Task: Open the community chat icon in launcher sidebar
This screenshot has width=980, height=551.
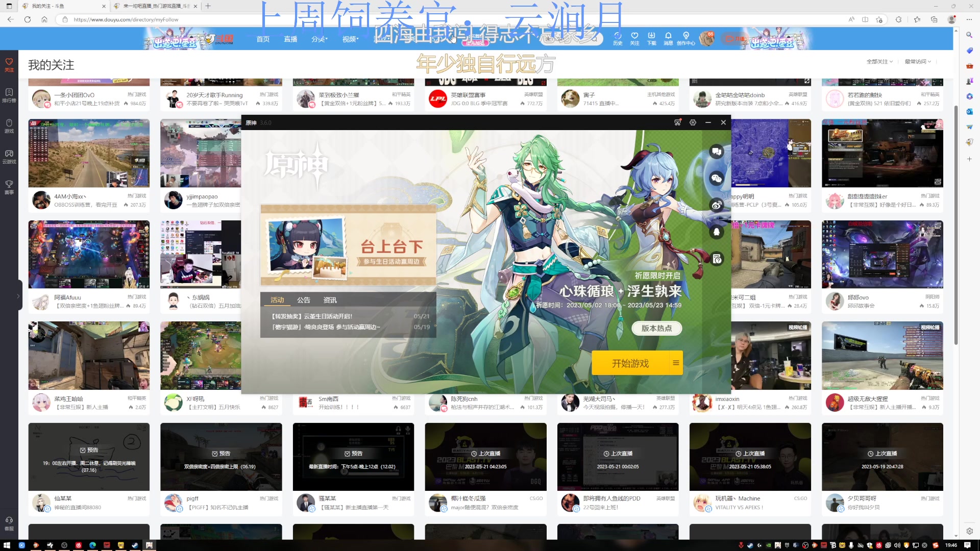Action: pyautogui.click(x=717, y=152)
